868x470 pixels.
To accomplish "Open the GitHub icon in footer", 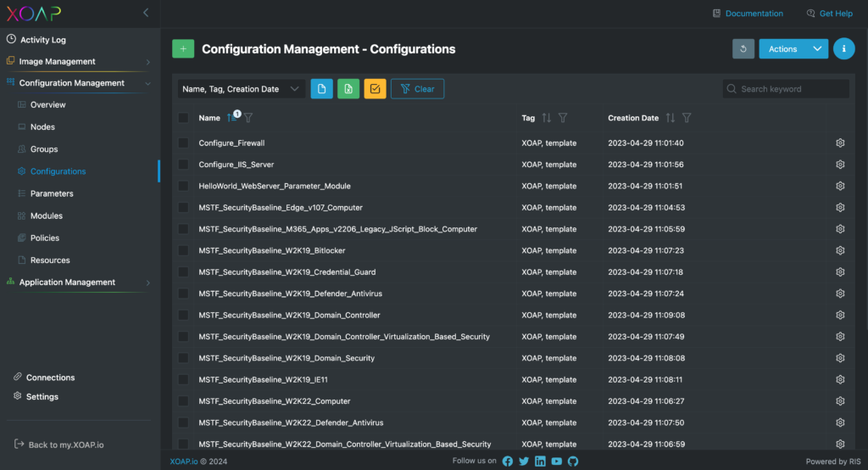I will point(573,462).
